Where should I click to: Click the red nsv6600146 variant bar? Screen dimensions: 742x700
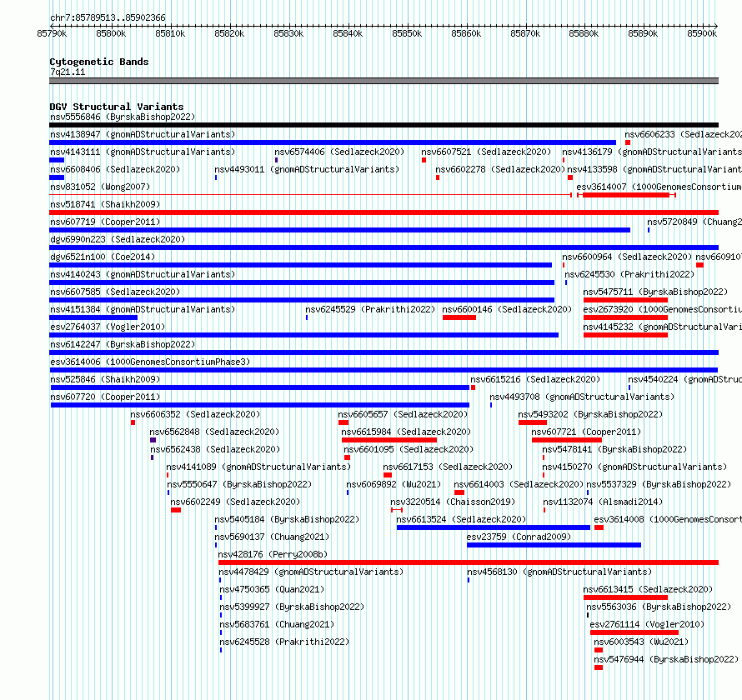point(459,317)
